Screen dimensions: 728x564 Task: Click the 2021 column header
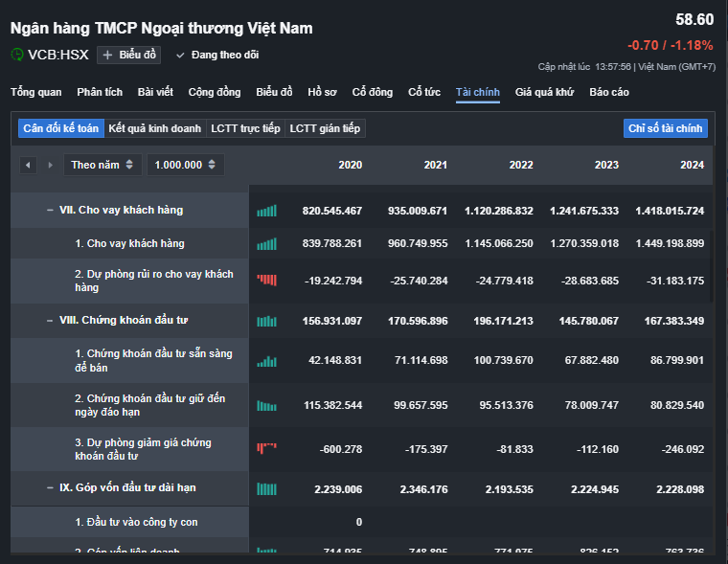click(x=436, y=165)
